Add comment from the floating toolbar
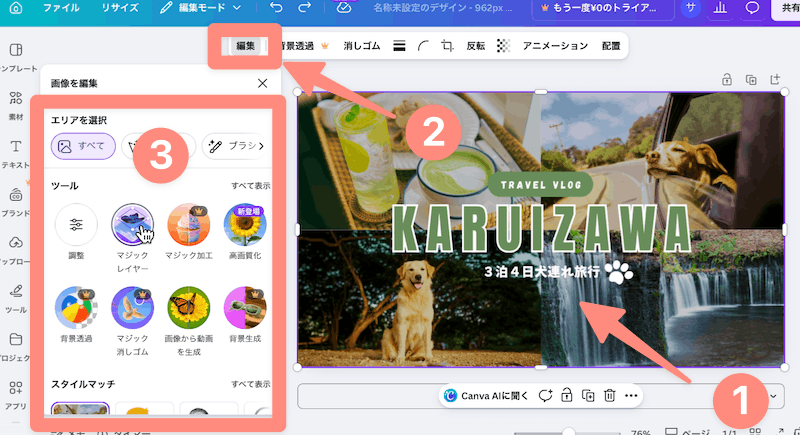Screen dimensions: 800x435 pos(545,396)
